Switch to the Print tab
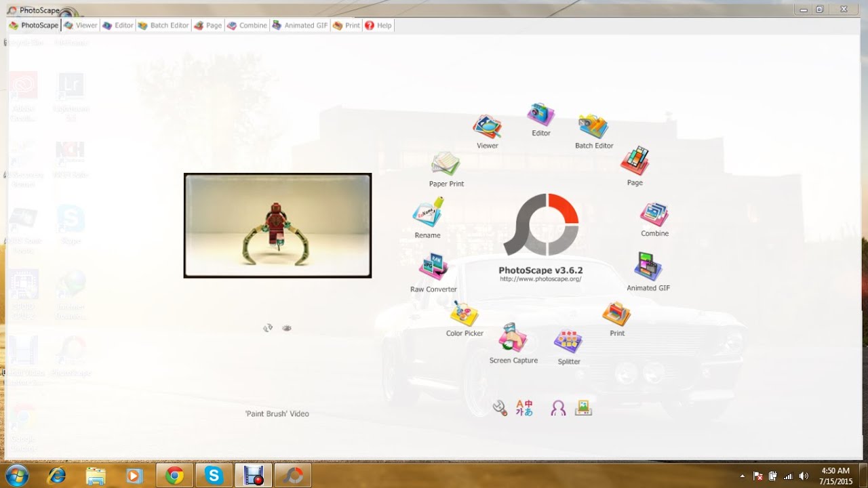 (x=347, y=25)
